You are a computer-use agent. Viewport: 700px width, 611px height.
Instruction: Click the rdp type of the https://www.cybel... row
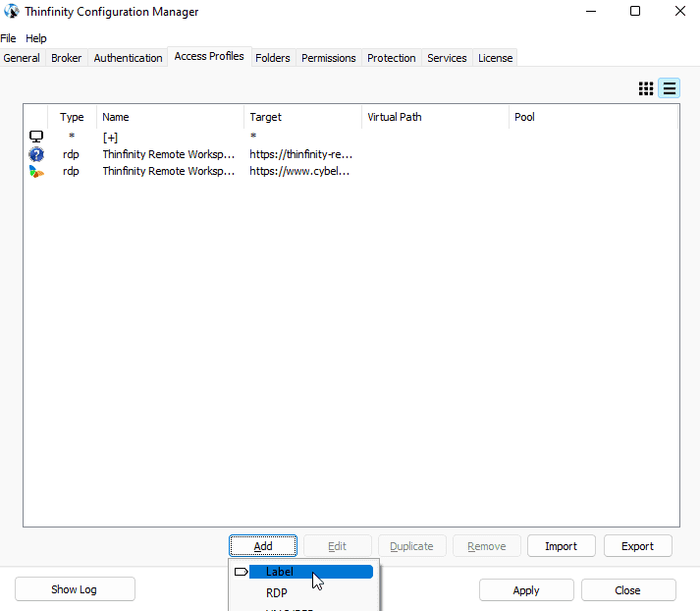71,171
